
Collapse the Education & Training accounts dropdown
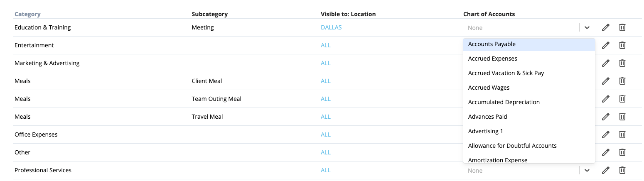tap(587, 27)
